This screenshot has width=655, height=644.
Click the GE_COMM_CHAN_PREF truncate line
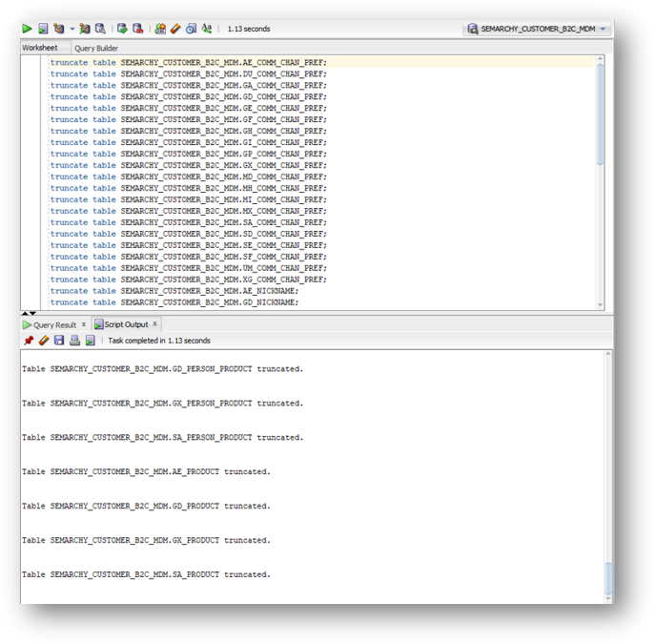click(x=189, y=108)
